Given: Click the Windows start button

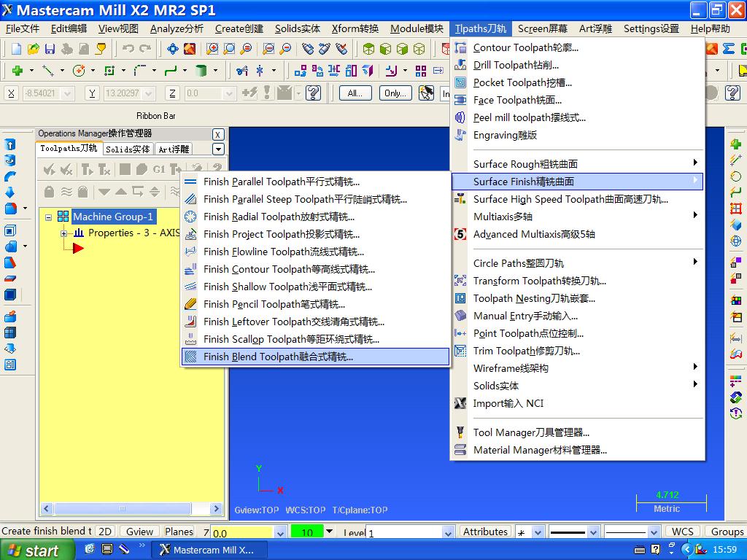Looking at the screenshot, I should (37, 550).
